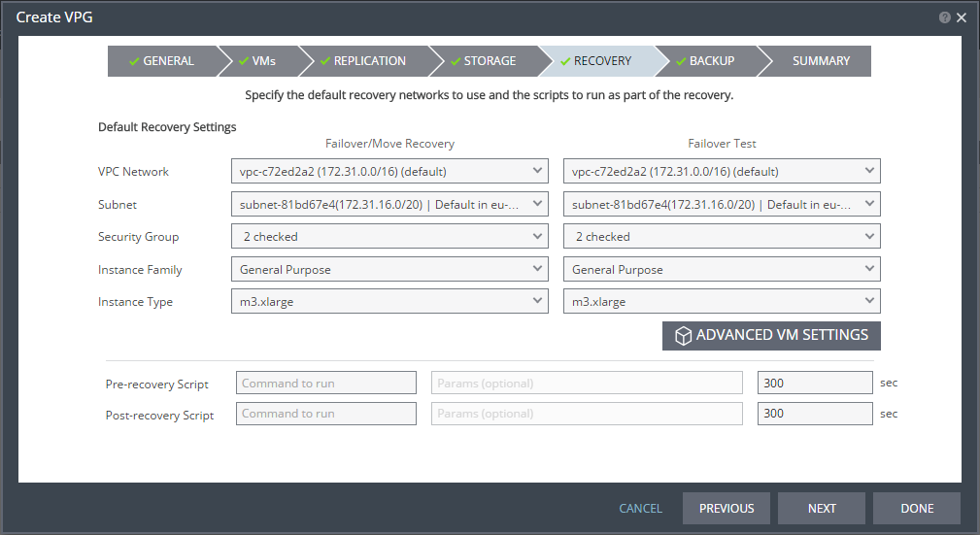Cancel the VPG creation

[640, 509]
